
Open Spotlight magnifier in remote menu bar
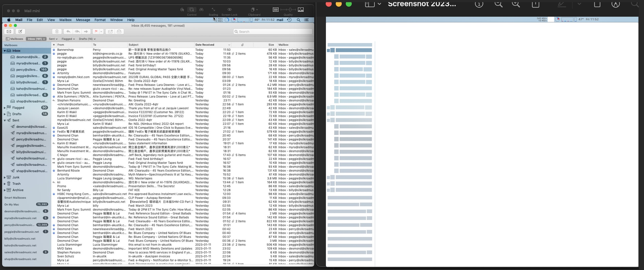point(299,20)
